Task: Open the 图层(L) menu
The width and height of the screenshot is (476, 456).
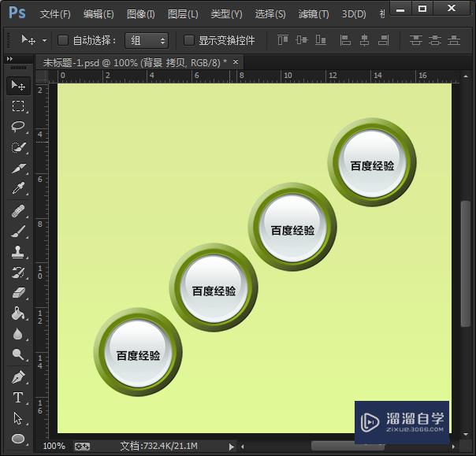Action: [183, 14]
